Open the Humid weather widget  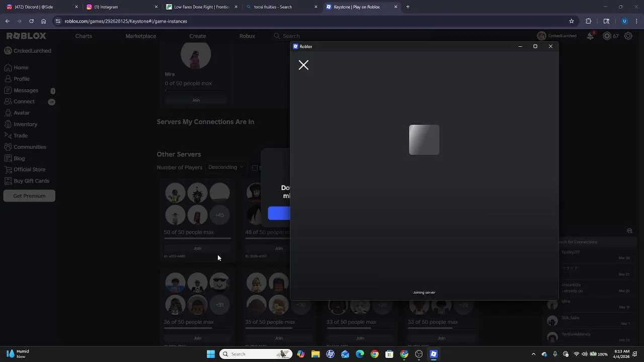18,354
